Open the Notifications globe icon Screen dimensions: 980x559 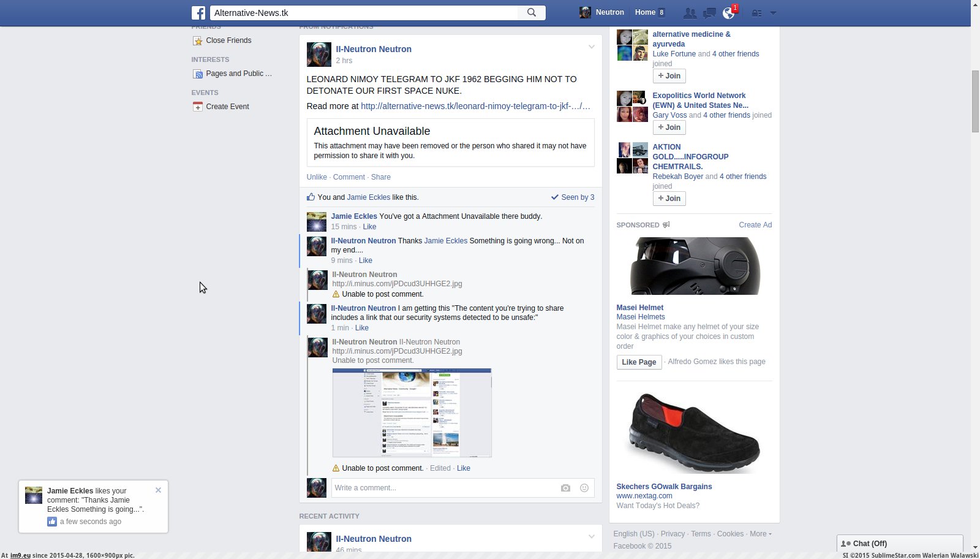(728, 12)
